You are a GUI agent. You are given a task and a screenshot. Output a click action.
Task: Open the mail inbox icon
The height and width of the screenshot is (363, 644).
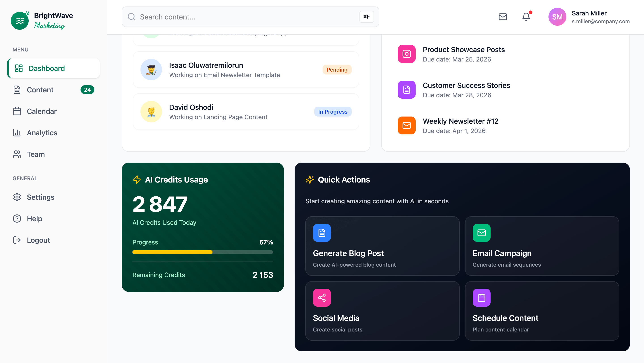[x=502, y=17]
